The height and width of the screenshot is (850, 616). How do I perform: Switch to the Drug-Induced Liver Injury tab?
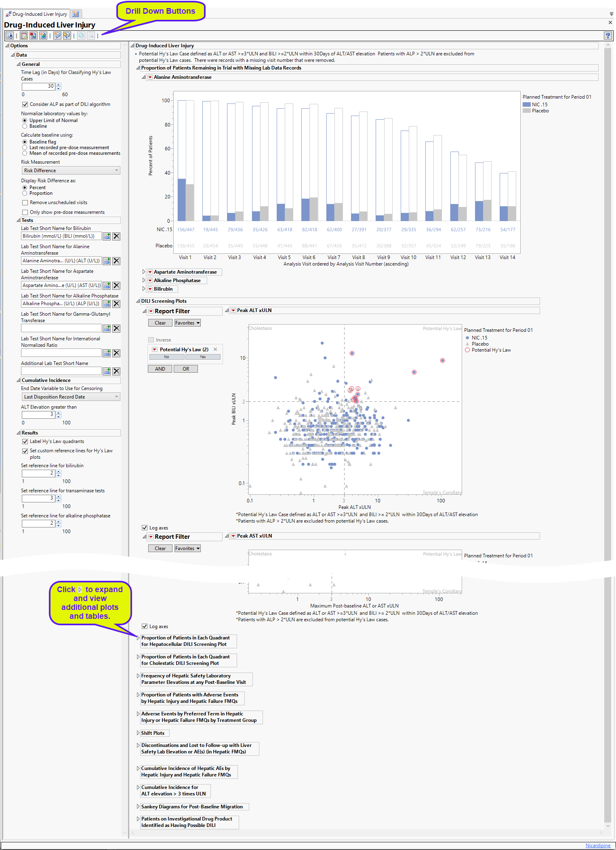pyautogui.click(x=37, y=14)
